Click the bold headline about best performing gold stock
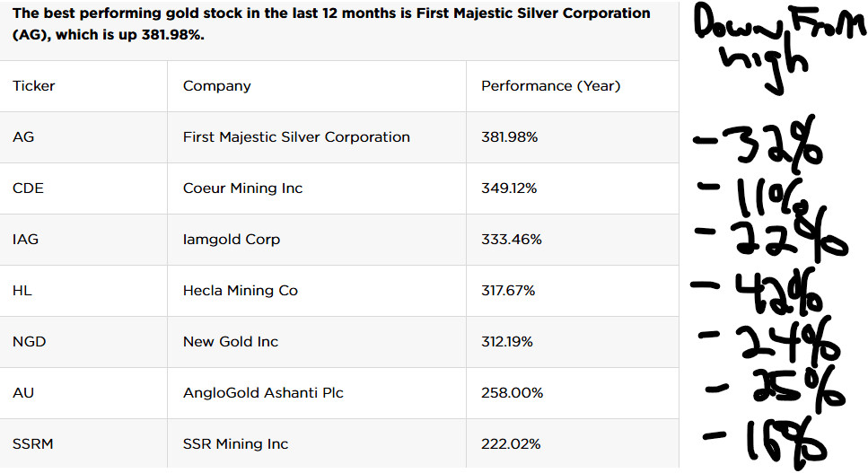Screen dimensions: 868x473 pyautogui.click(x=331, y=23)
